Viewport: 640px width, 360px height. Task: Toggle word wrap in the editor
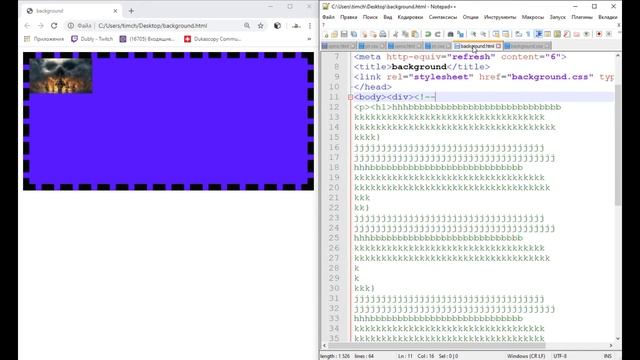tap(518, 34)
